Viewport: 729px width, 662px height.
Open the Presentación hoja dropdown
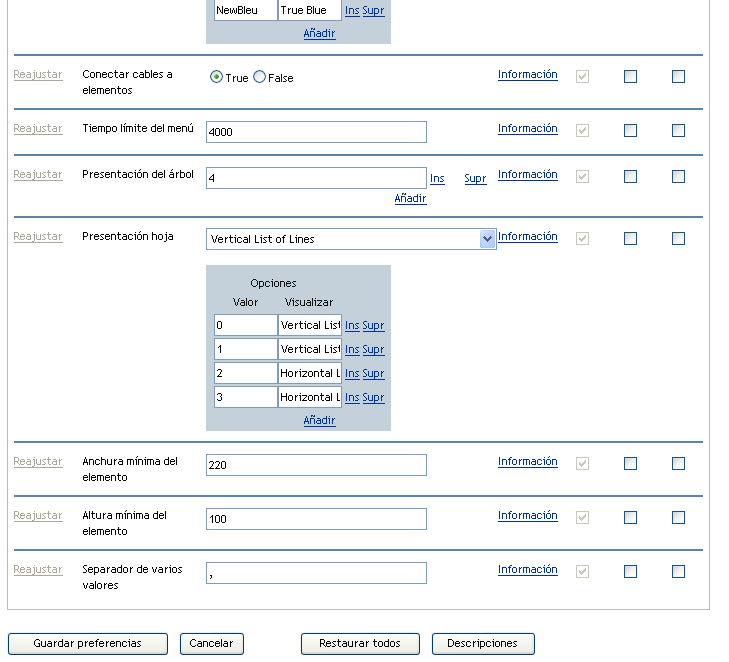click(351, 239)
